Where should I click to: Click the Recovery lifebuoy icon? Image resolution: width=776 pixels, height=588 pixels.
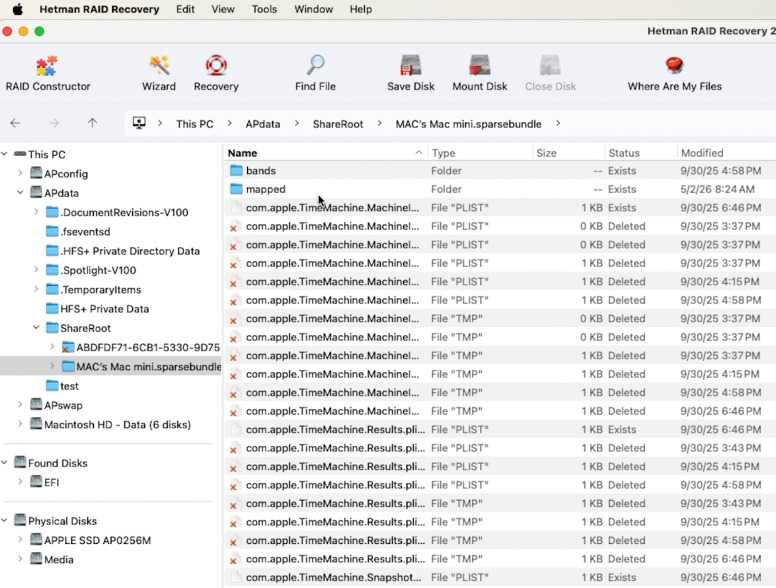(x=216, y=65)
